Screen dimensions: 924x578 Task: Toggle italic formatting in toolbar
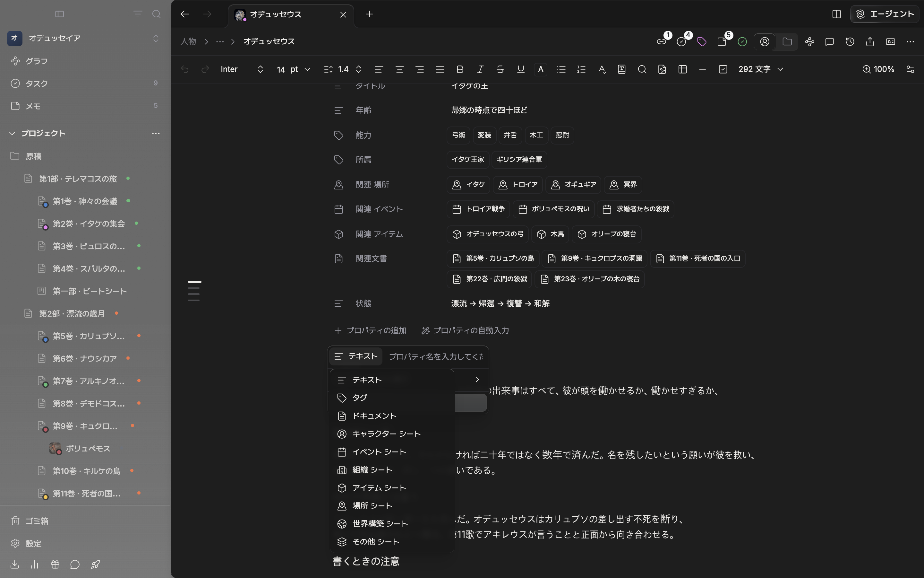pyautogui.click(x=480, y=69)
